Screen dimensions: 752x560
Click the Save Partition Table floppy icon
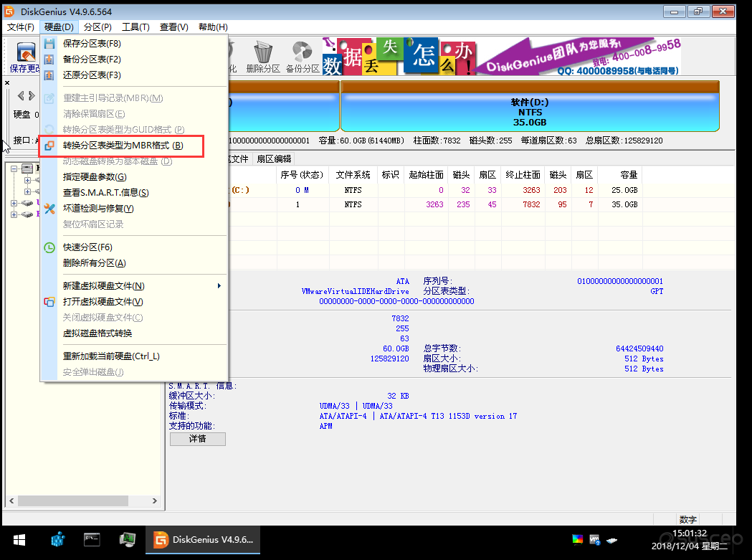(x=49, y=44)
